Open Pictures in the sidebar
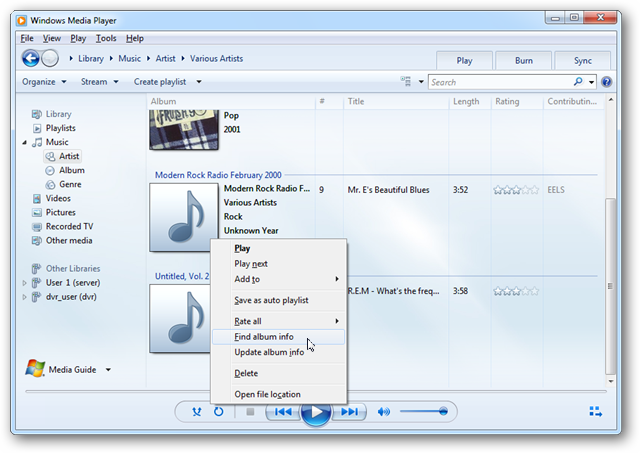The image size is (640, 453). 60,213
